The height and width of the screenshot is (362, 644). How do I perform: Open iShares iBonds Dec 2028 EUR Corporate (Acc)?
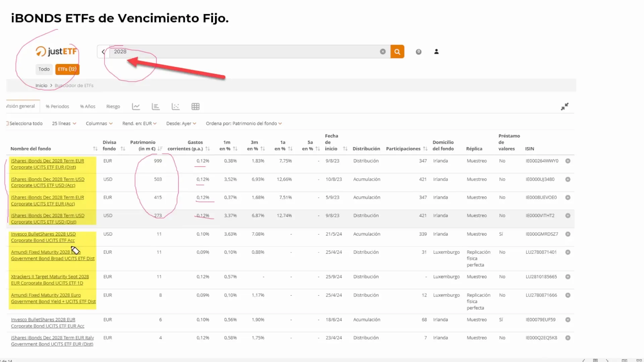pyautogui.click(x=48, y=200)
